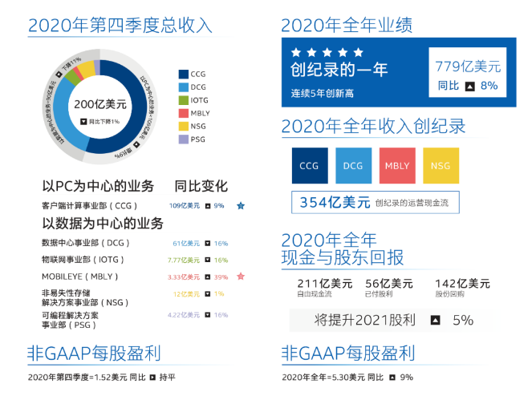Screen dimensions: 532x396
Task: Click the arrow icon in the PSG row
Action: click(x=208, y=314)
